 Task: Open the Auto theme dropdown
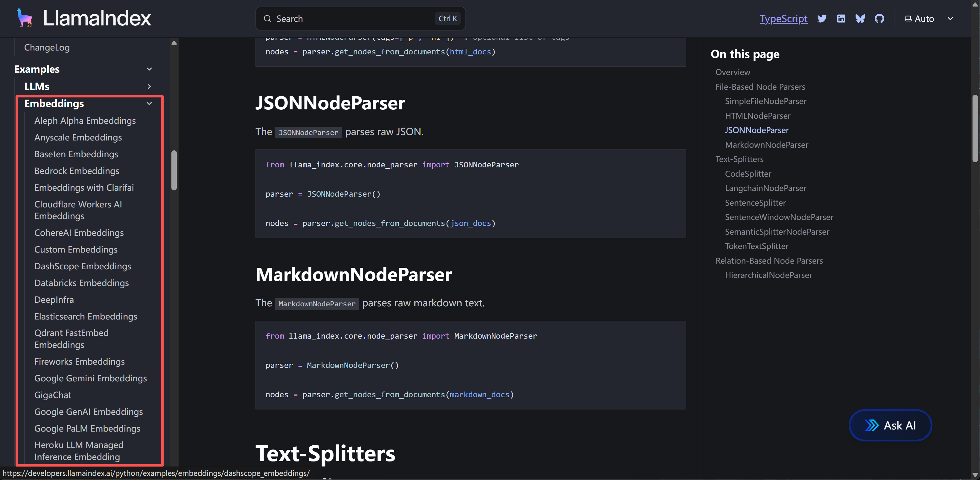pos(929,19)
